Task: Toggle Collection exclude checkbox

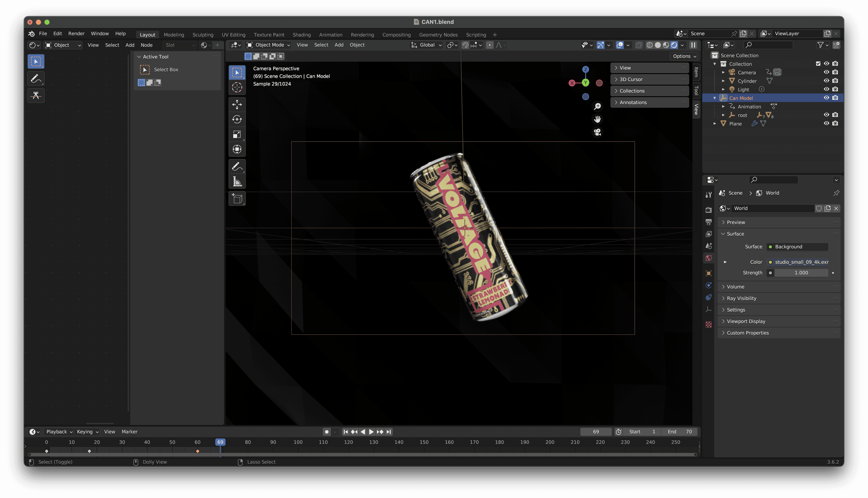Action: click(818, 64)
